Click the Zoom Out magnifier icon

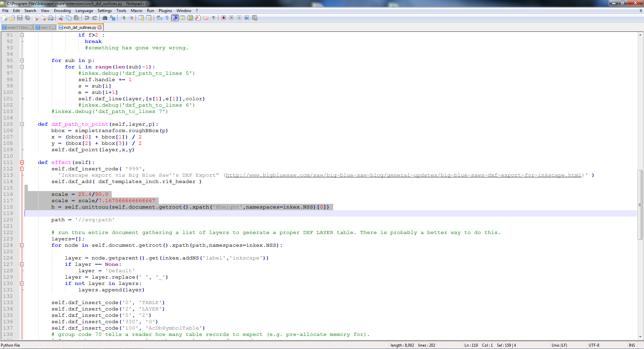(x=131, y=18)
